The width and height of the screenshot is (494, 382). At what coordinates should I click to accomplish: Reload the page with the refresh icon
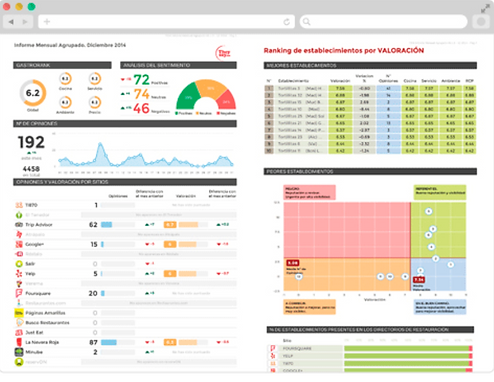286,22
